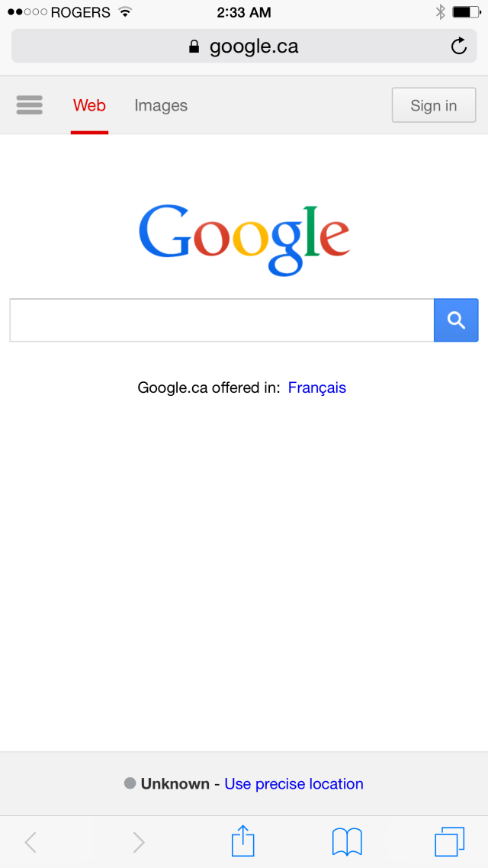Go back using the back arrow
The height and width of the screenshot is (868, 488).
pyautogui.click(x=30, y=843)
